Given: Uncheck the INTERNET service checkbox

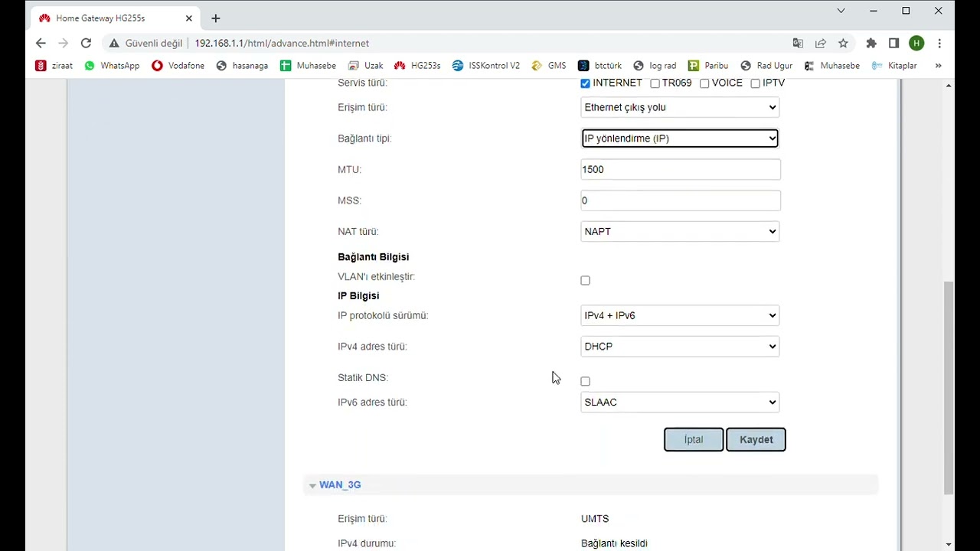Looking at the screenshot, I should [x=585, y=83].
